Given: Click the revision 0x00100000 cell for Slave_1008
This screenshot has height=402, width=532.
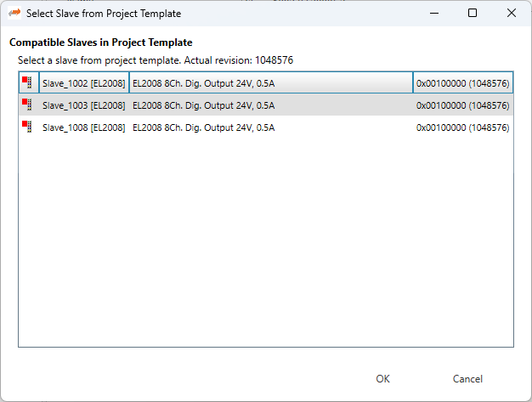Looking at the screenshot, I should (462, 127).
